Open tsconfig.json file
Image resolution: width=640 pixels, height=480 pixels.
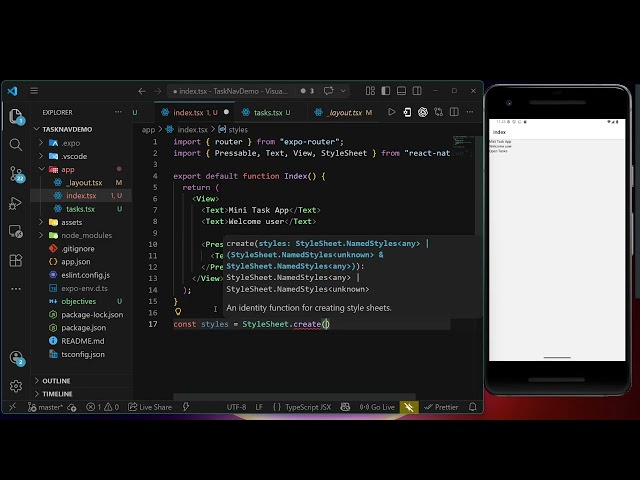pos(82,354)
